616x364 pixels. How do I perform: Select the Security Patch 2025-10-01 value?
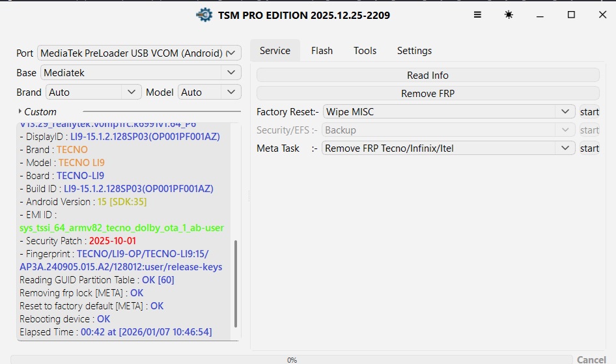[x=113, y=241]
